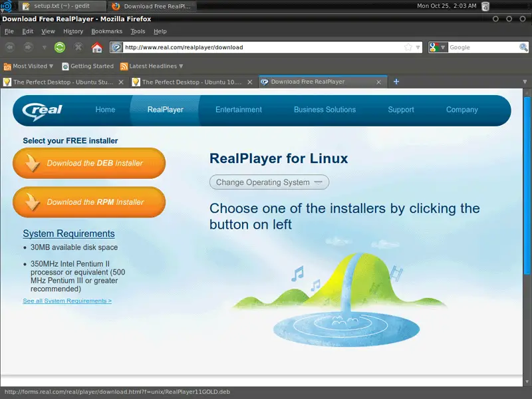
Task: Click the Latest Headlines feed icon
Action: [124, 66]
